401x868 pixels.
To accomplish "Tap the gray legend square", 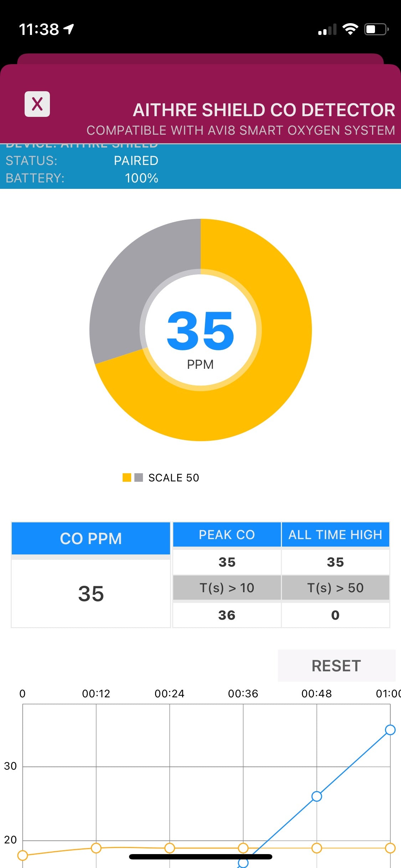I will tap(139, 477).
